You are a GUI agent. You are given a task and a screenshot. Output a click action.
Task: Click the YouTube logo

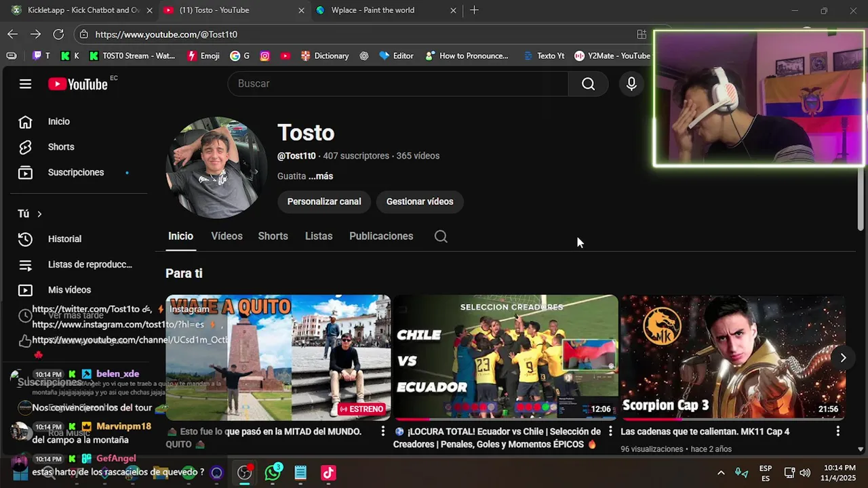point(78,84)
